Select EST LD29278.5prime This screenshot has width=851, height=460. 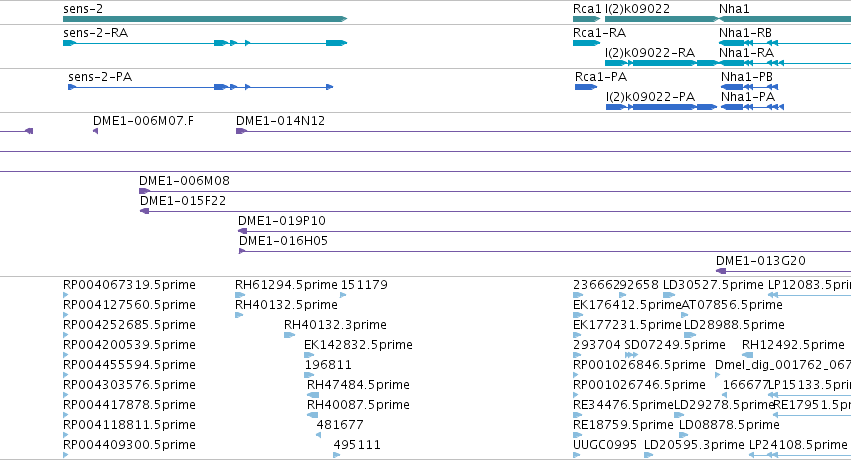coord(724,405)
